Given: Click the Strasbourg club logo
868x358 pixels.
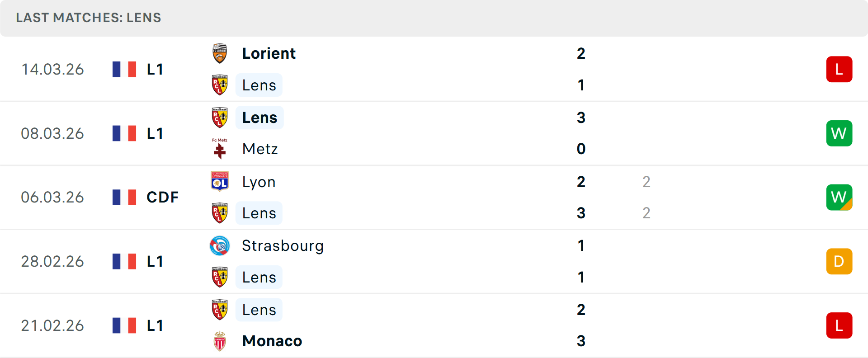Looking at the screenshot, I should 220,246.
